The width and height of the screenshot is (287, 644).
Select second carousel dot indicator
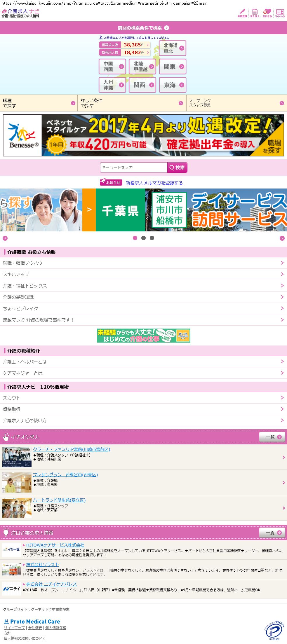pos(143,238)
